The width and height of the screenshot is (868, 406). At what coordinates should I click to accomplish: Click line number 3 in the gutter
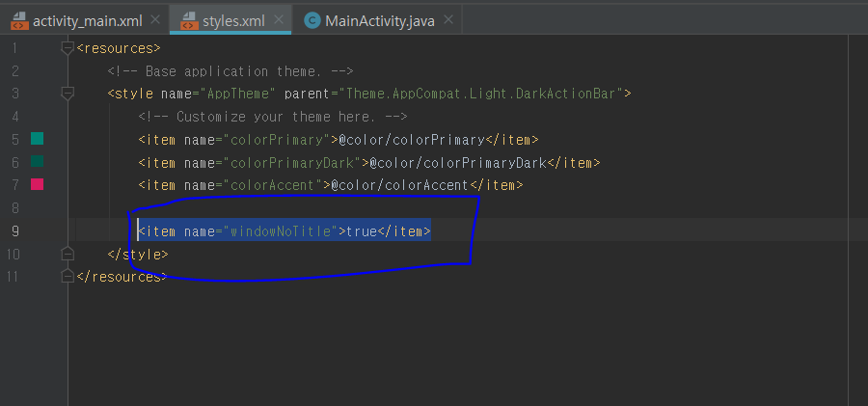[x=14, y=94]
